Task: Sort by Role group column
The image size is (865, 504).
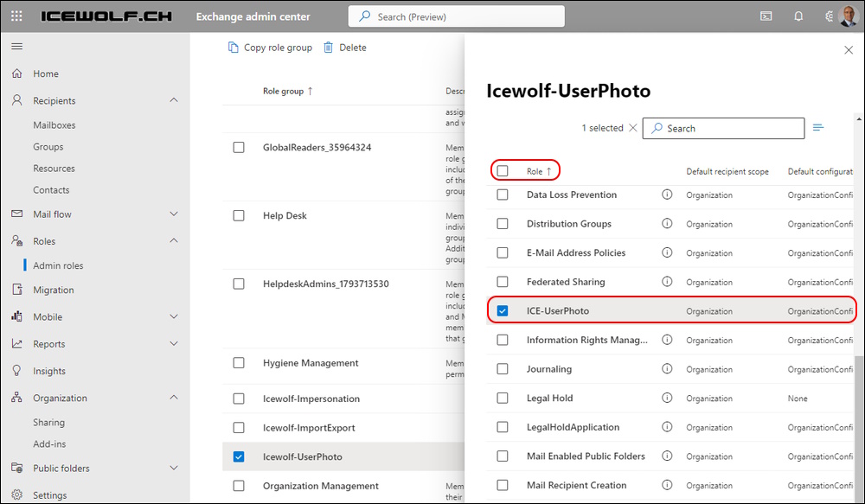Action: 287,91
